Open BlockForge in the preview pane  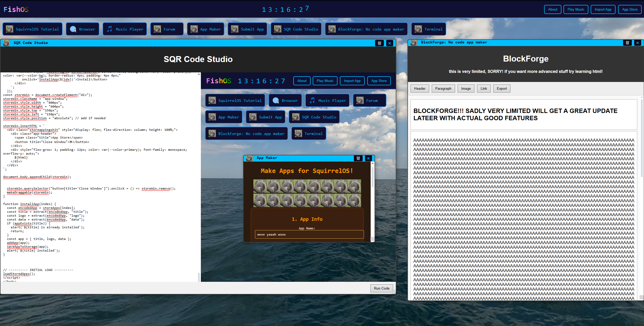246,133
